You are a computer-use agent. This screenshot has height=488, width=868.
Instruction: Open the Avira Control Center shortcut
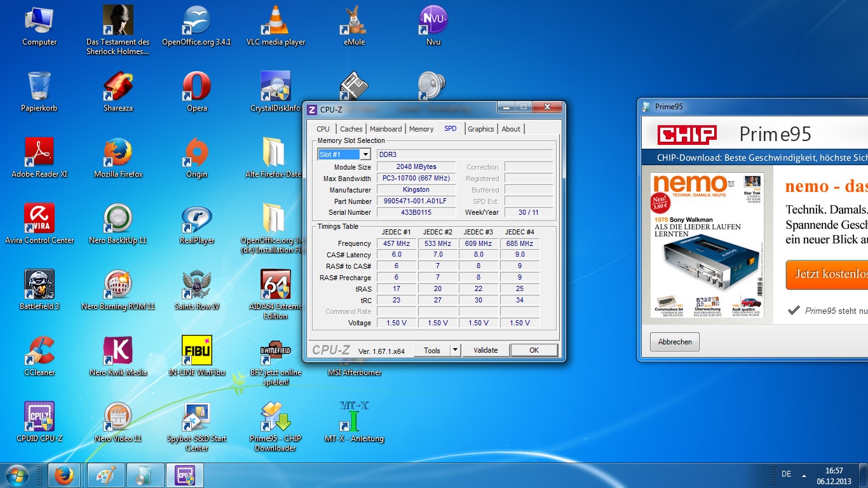click(39, 224)
